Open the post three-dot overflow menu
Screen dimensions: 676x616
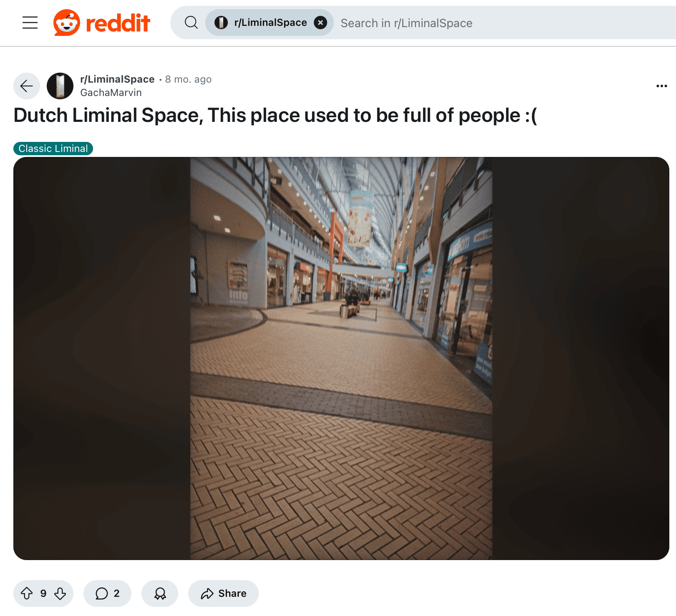pos(661,86)
